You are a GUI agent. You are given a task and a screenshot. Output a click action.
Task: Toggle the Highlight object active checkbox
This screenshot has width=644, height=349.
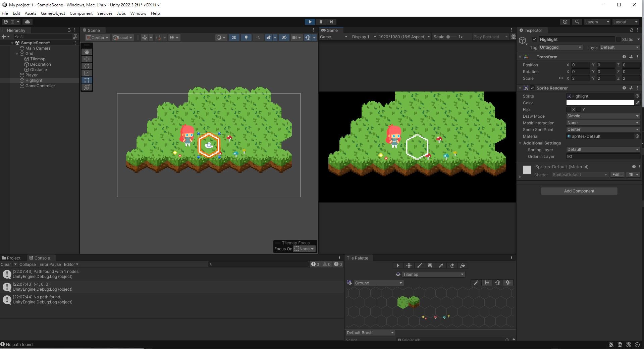click(535, 40)
